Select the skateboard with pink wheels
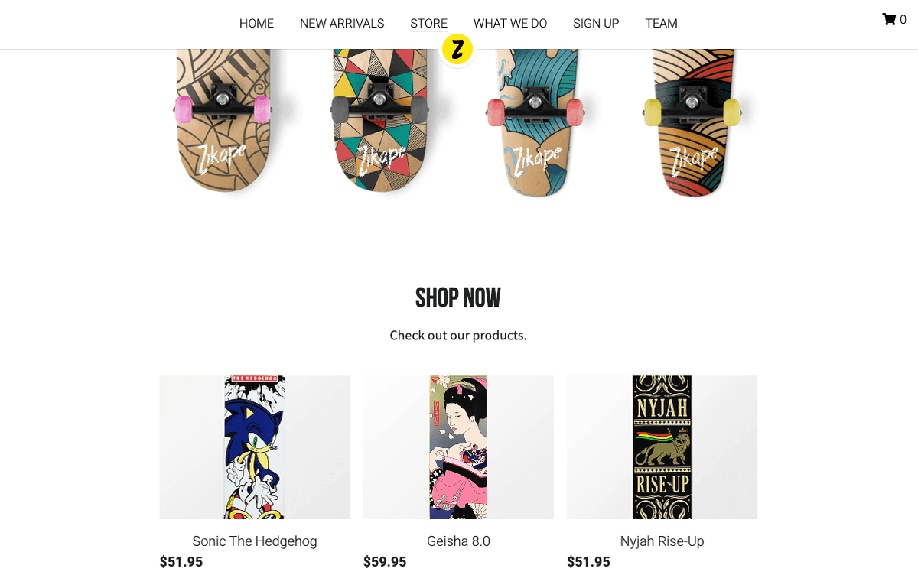Image resolution: width=918 pixels, height=588 pixels. 223,120
